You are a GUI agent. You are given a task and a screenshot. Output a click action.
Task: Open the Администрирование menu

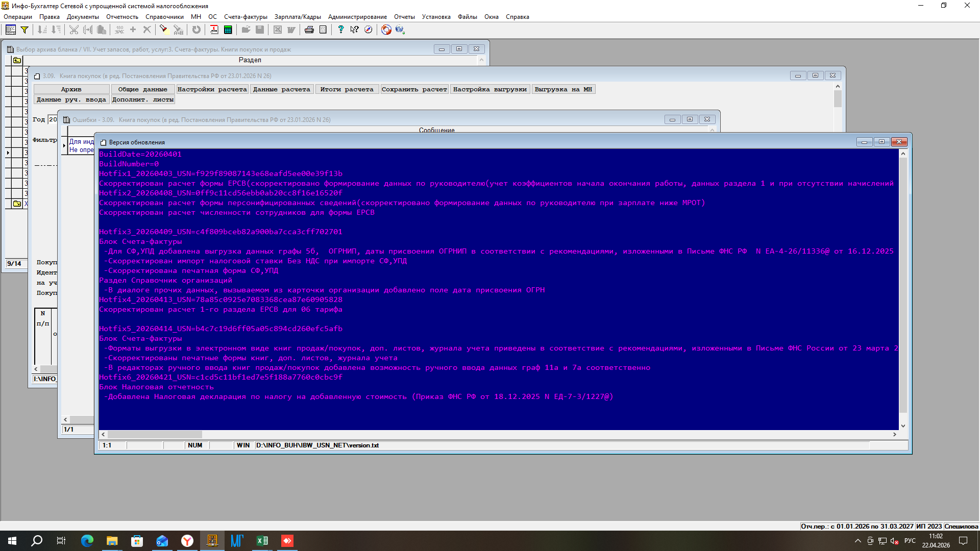tap(357, 17)
